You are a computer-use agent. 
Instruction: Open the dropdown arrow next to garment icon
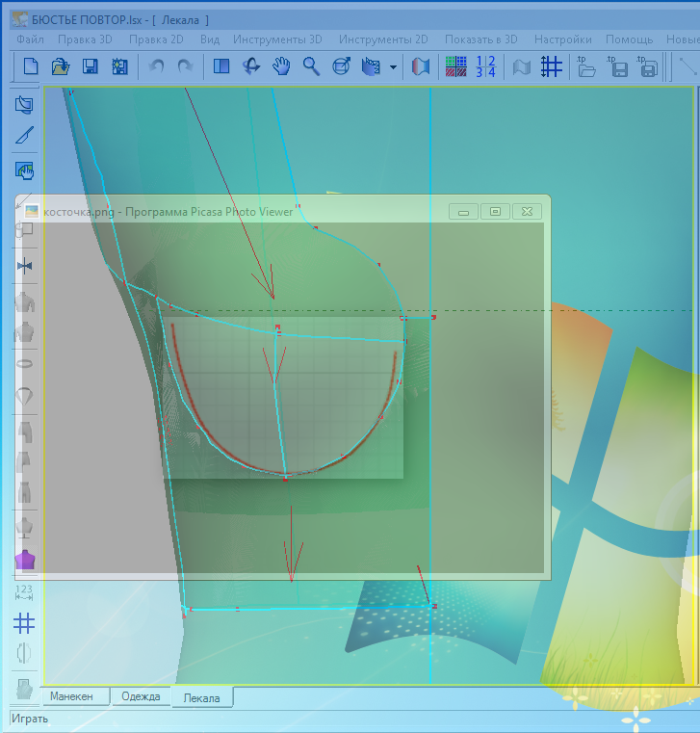click(x=393, y=67)
